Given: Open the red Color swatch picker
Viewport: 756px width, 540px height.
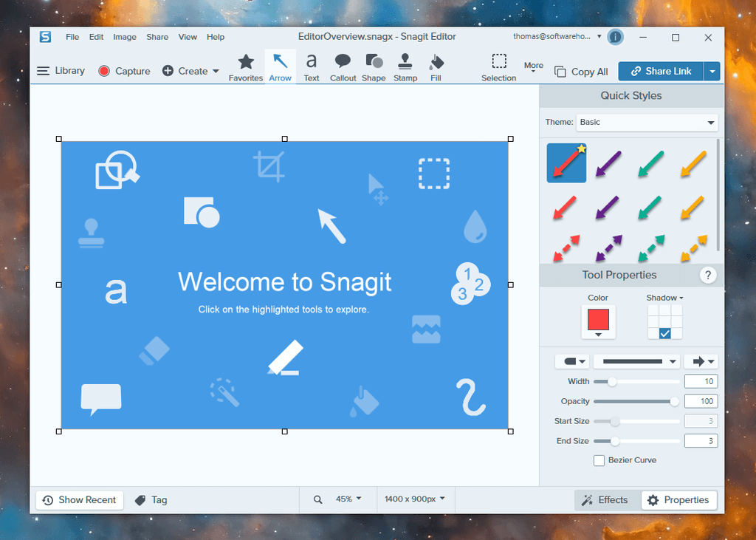Looking at the screenshot, I should (598, 321).
